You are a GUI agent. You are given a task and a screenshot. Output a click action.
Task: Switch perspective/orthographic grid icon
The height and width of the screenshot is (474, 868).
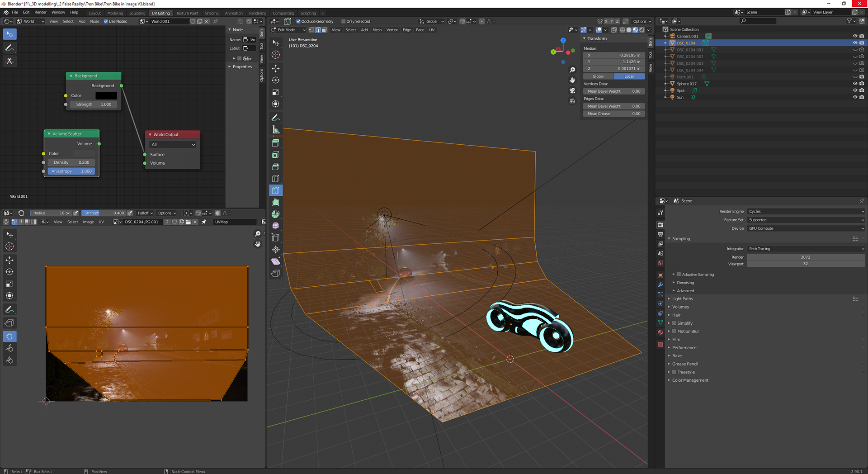click(572, 101)
